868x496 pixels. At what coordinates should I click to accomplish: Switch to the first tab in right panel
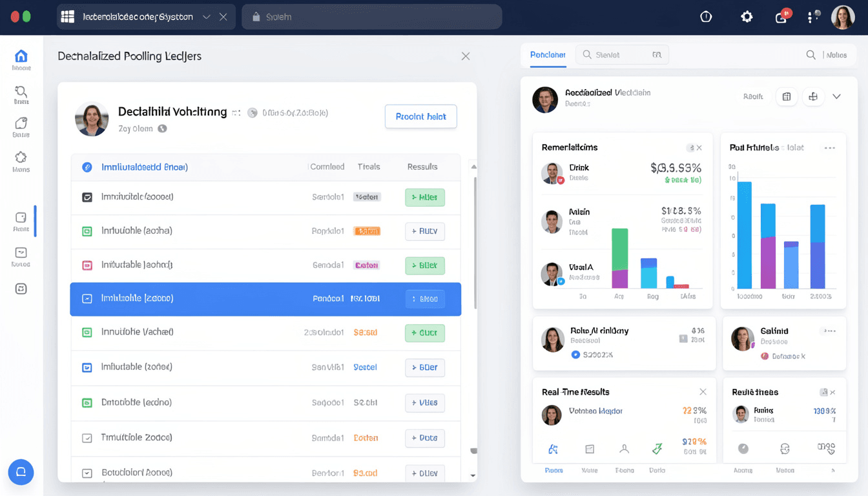coord(548,55)
